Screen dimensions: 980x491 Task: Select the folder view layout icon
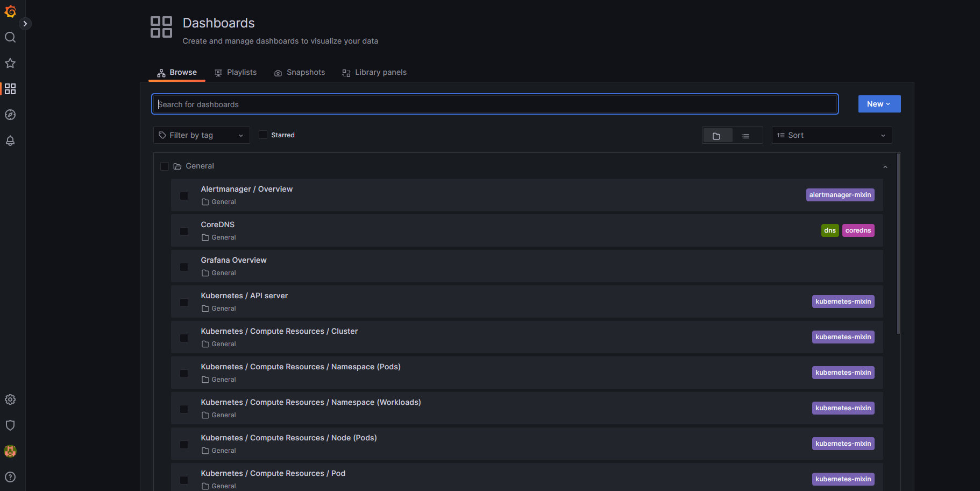(x=717, y=136)
